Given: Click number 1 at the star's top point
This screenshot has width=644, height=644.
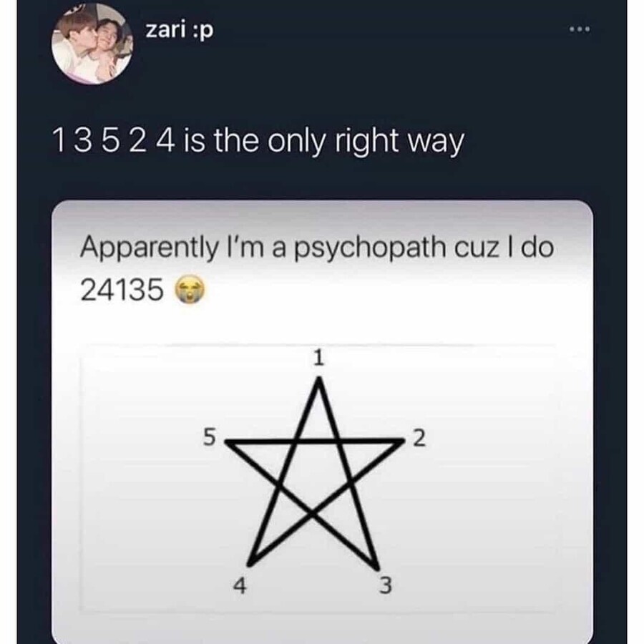Looking at the screenshot, I should 318,358.
